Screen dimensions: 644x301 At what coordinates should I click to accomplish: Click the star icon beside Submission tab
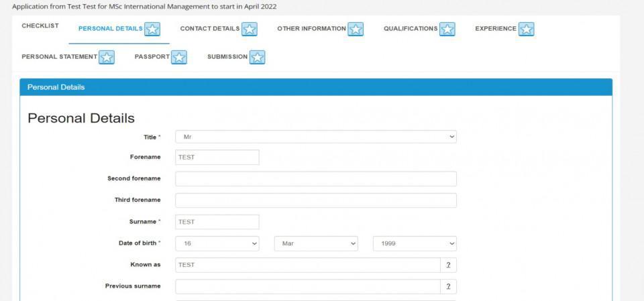click(x=258, y=57)
